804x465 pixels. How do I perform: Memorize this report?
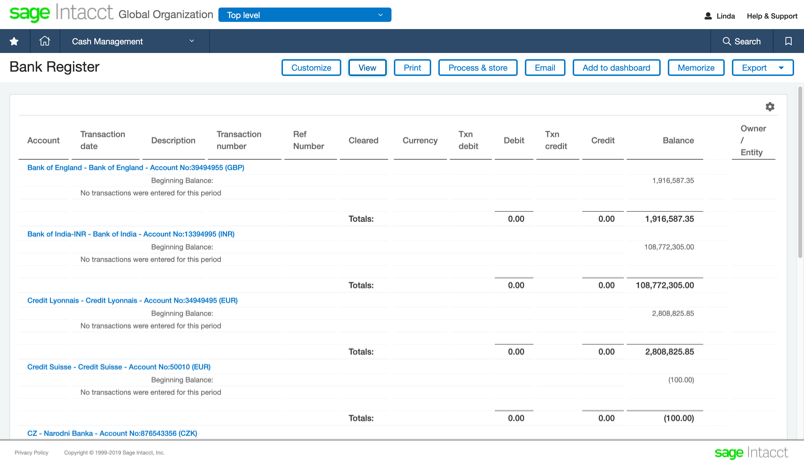point(696,68)
